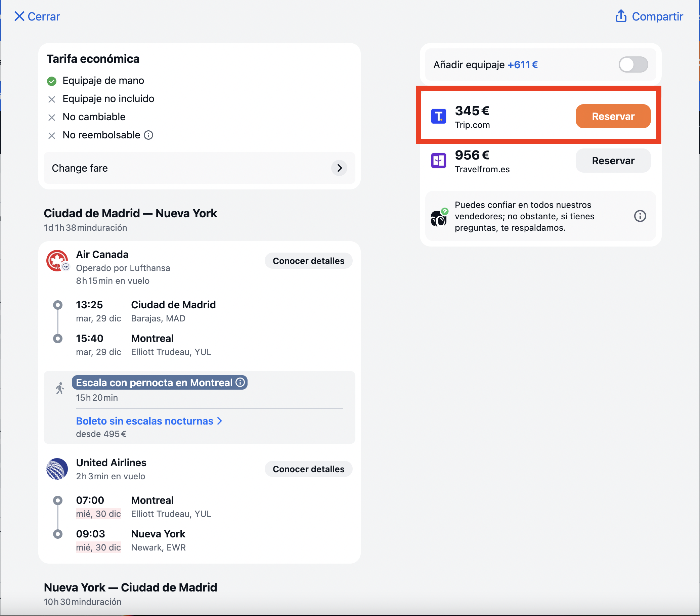The width and height of the screenshot is (700, 616).
Task: Click info icon on Escala con pernocta badge
Action: click(240, 382)
